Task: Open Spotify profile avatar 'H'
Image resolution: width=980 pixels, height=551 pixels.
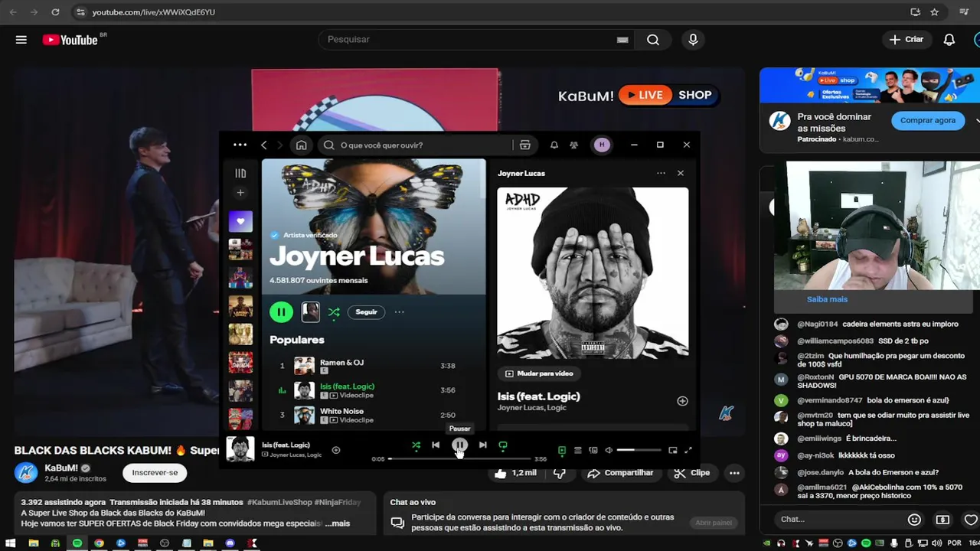Action: click(x=602, y=145)
